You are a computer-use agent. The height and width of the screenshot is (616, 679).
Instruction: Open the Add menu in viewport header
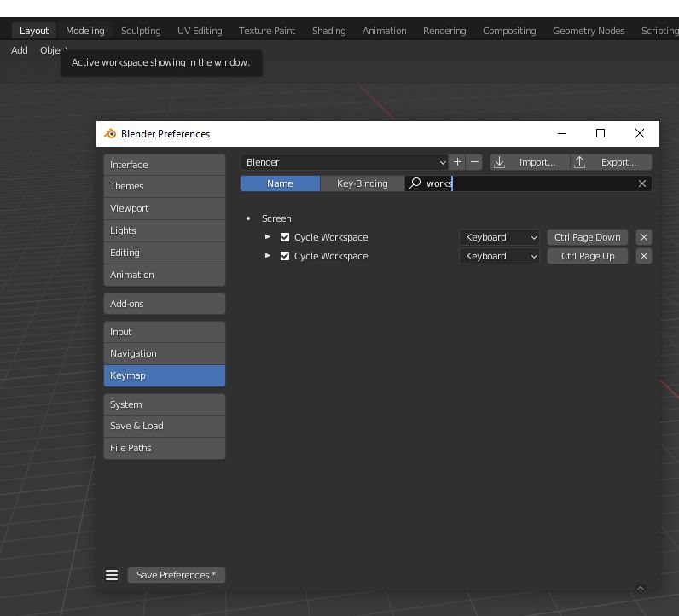pos(19,50)
